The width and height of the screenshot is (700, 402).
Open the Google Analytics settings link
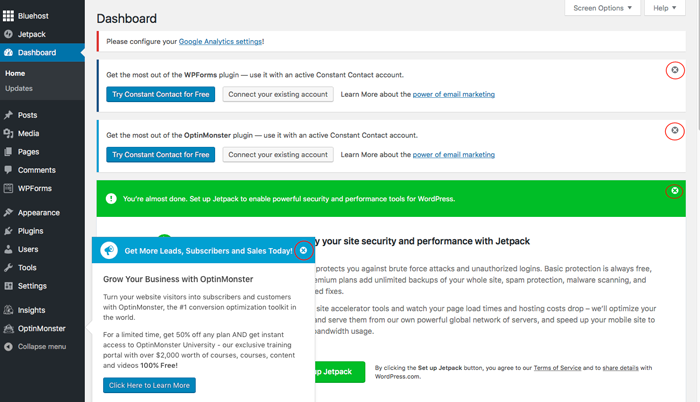click(x=221, y=41)
